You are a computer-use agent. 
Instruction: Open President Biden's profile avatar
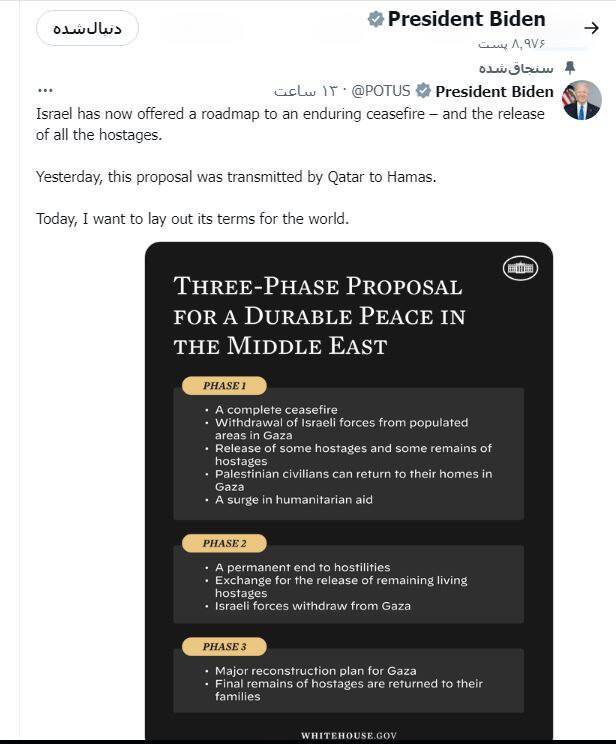(x=582, y=100)
